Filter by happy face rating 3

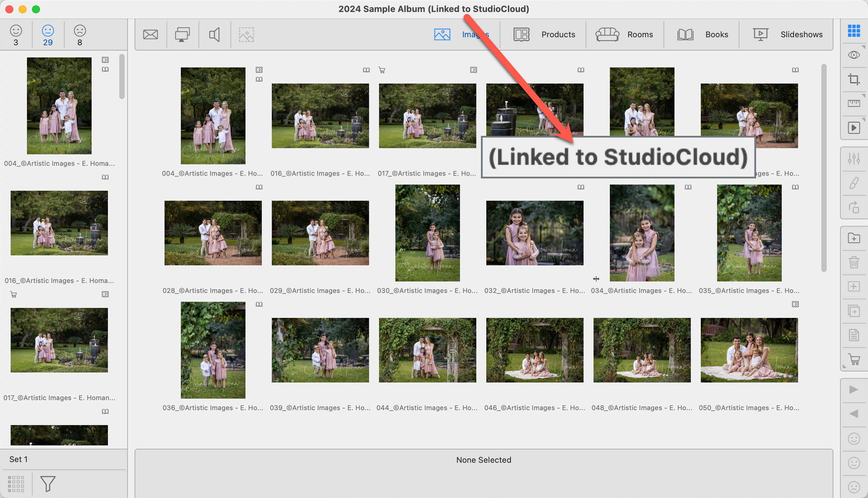coord(16,35)
